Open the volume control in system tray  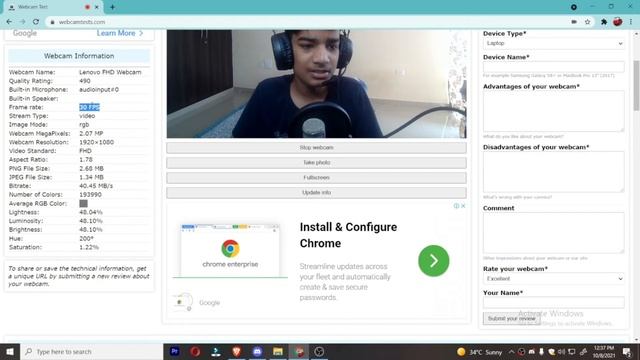click(x=561, y=351)
